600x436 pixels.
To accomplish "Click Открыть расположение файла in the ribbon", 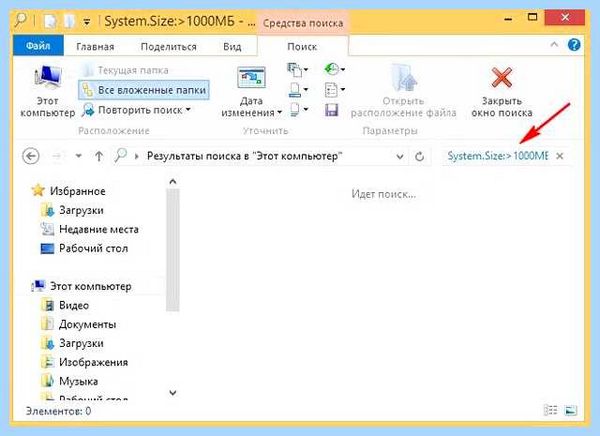I will 403,92.
